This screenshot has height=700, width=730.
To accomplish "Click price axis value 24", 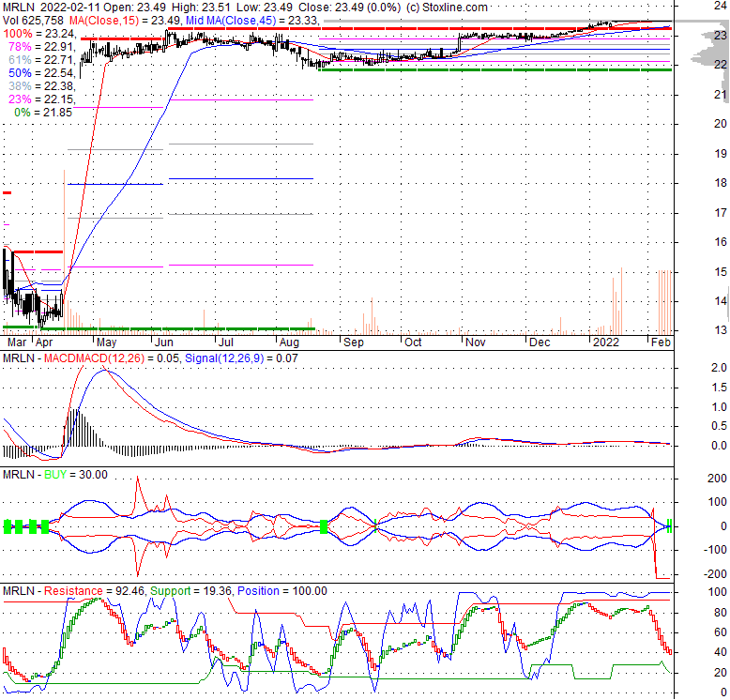I will point(721,5).
